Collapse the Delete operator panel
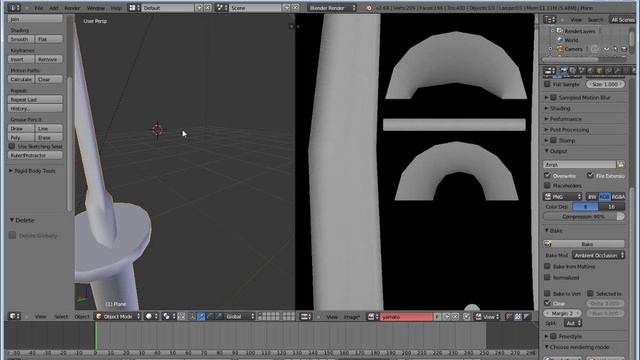Screen dimensions: 640x360 pyautogui.click(x=22, y=220)
